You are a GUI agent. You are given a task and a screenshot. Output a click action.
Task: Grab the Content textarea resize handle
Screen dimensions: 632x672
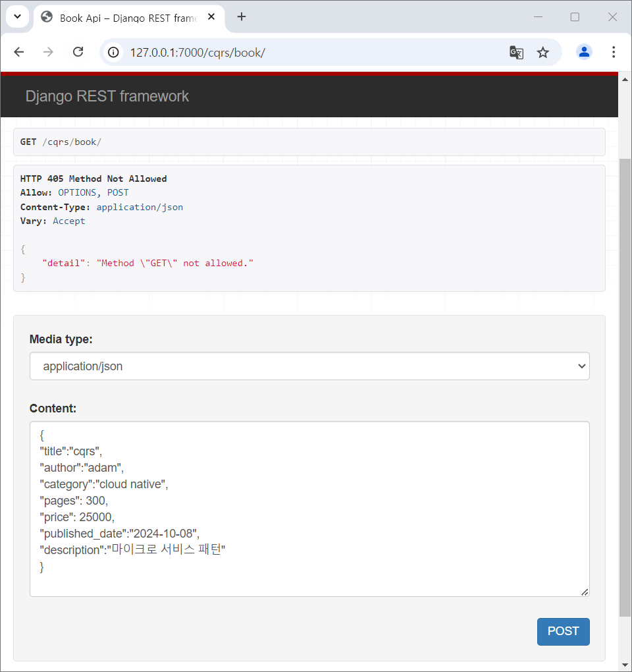pos(585,592)
